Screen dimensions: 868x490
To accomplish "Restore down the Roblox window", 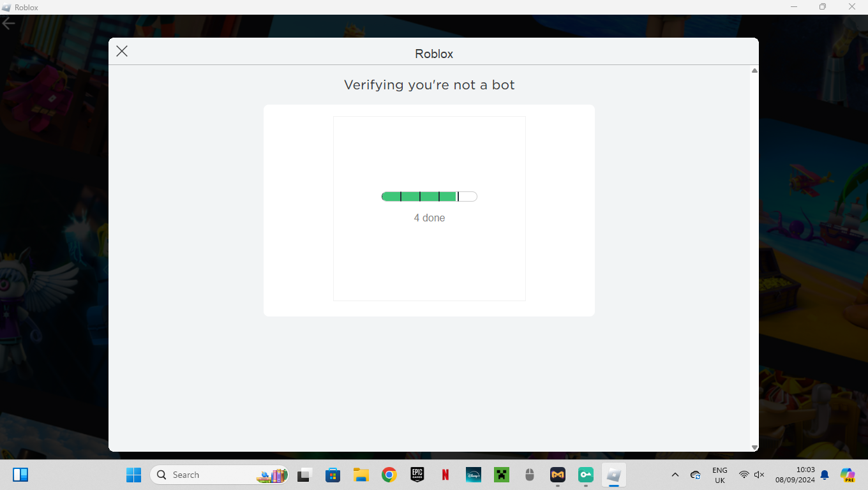I will [x=823, y=7].
